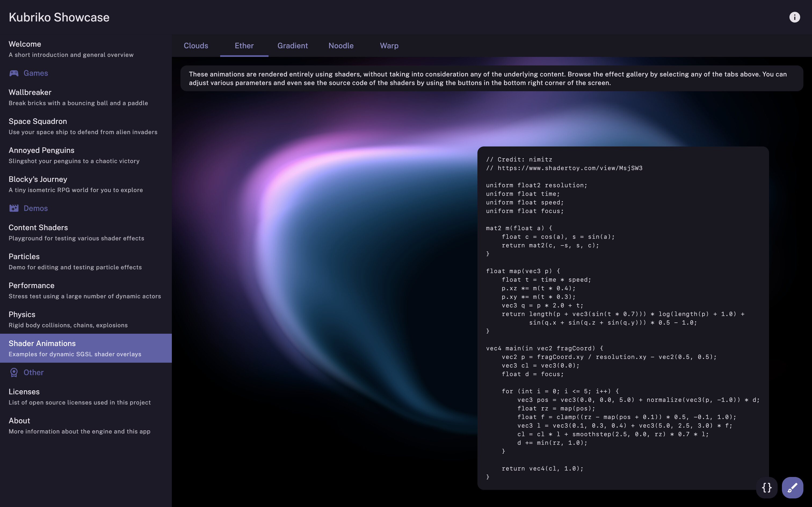Click the gamepad icon next to Games

(x=13, y=73)
